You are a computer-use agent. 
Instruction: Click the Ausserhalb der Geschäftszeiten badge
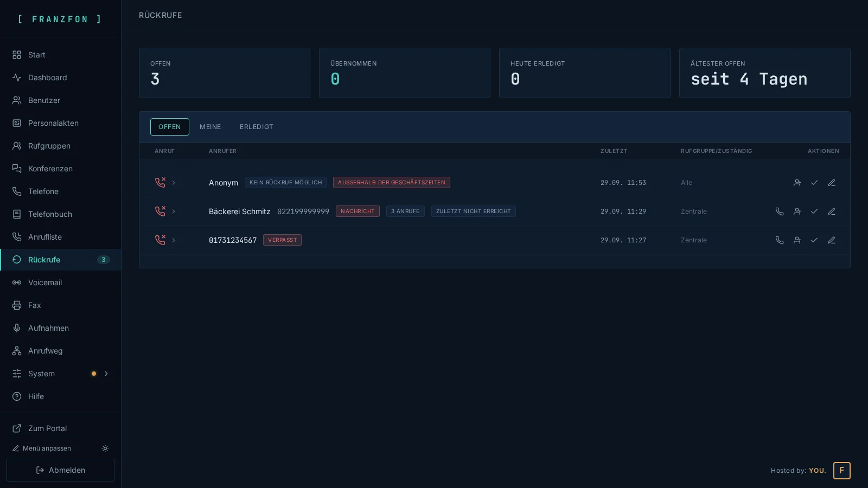pyautogui.click(x=392, y=183)
